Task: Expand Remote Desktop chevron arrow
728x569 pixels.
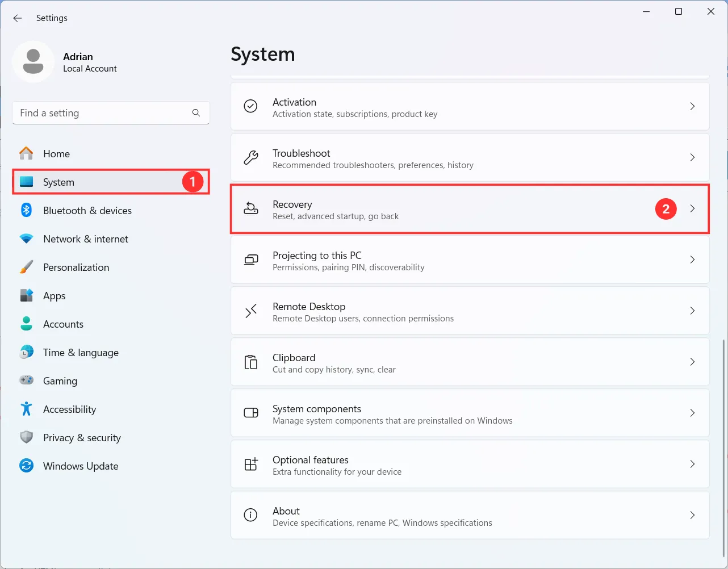Action: click(x=692, y=311)
